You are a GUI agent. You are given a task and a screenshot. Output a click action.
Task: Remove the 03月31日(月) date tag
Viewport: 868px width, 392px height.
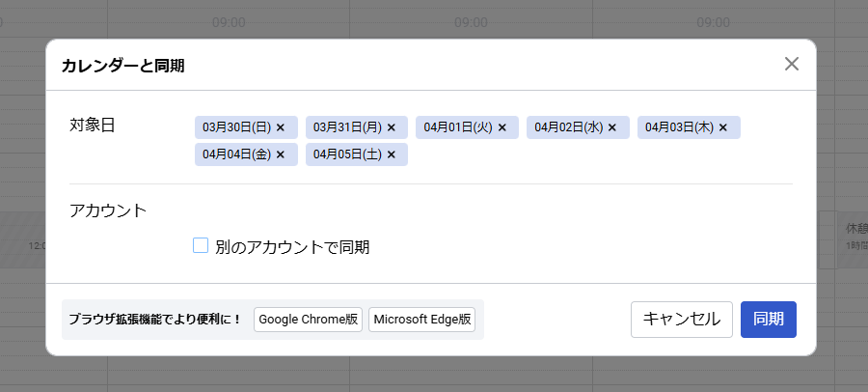(392, 127)
